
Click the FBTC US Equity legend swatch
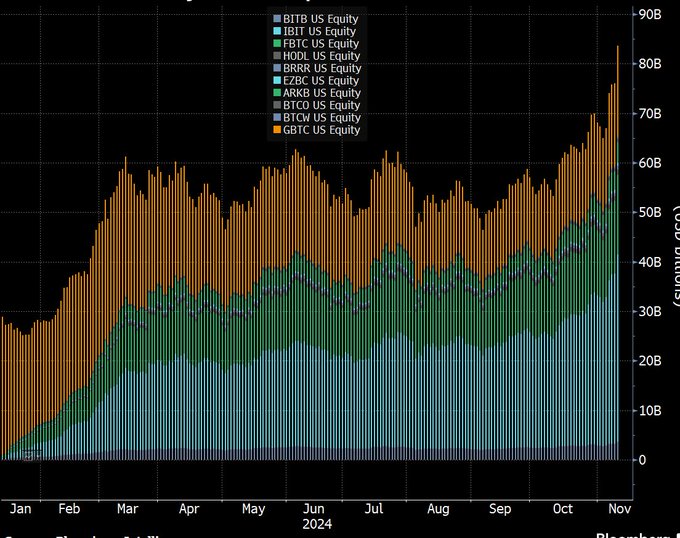point(277,43)
